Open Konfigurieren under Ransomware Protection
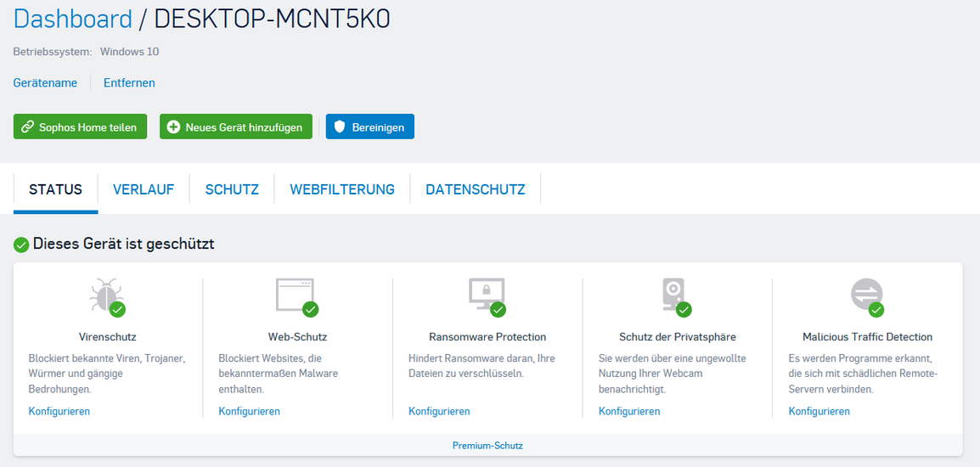Screen dimensions: 980x467 (x=439, y=411)
